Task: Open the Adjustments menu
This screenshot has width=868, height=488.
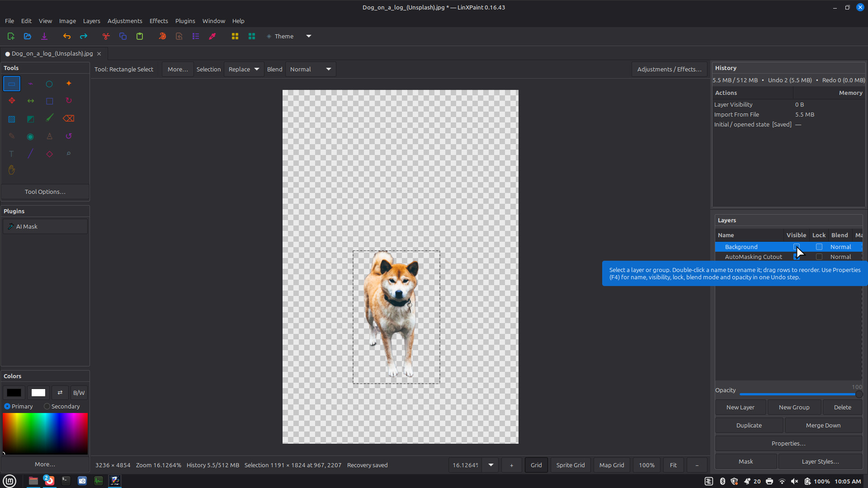Action: pos(125,21)
